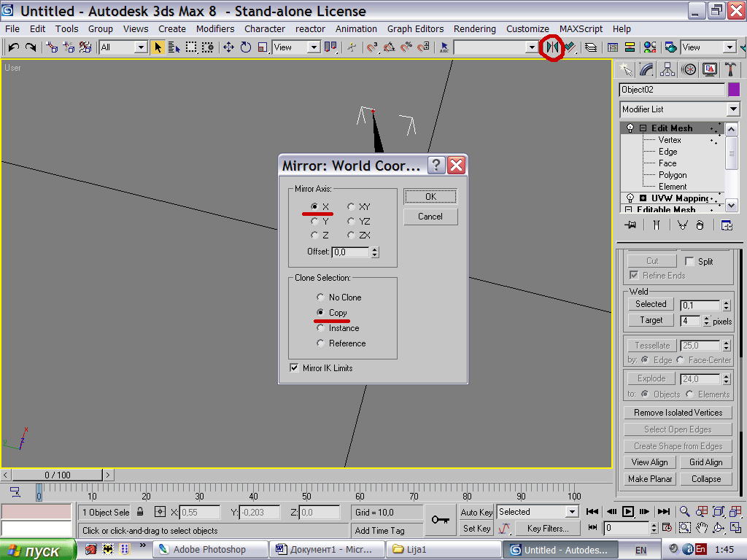
Task: Choose the Rectangular Selection Region tool
Action: (x=191, y=47)
